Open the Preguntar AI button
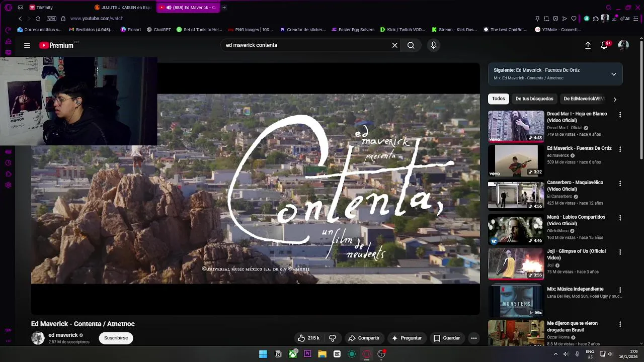This screenshot has height=362, width=644. (407, 338)
